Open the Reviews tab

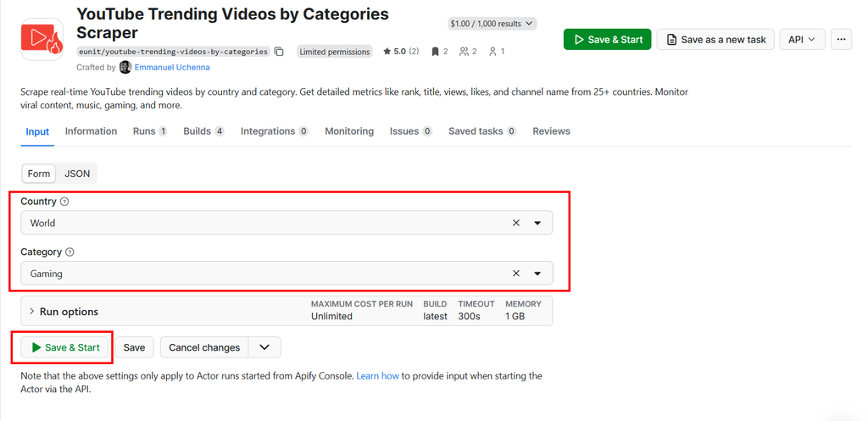pyautogui.click(x=551, y=131)
